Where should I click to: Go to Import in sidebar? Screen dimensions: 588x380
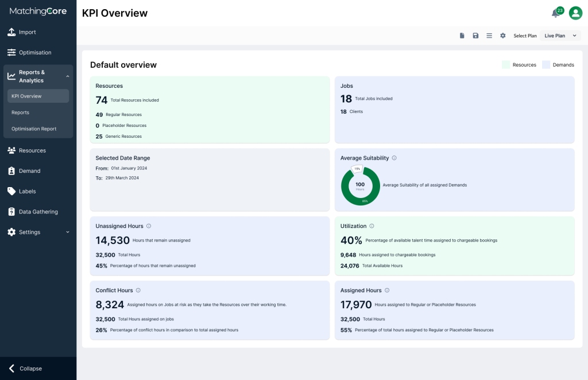tap(38, 32)
